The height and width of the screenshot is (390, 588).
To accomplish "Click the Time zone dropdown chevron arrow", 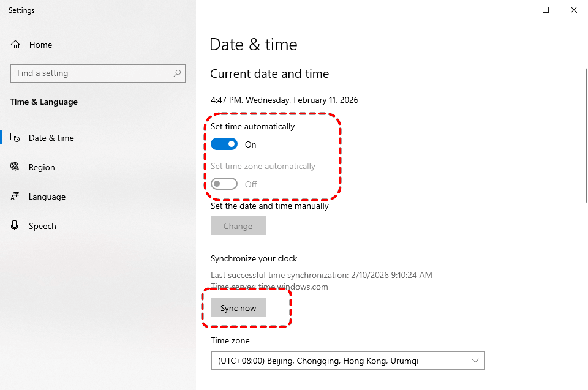I will [475, 361].
